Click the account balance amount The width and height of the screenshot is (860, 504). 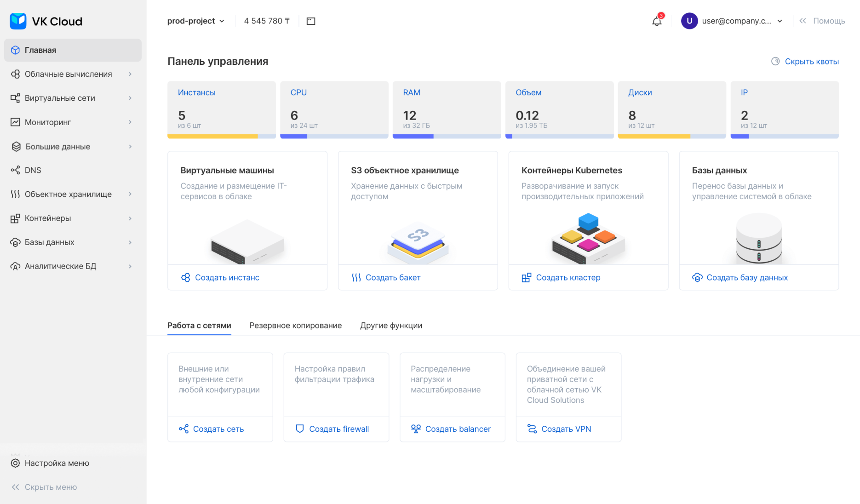267,21
